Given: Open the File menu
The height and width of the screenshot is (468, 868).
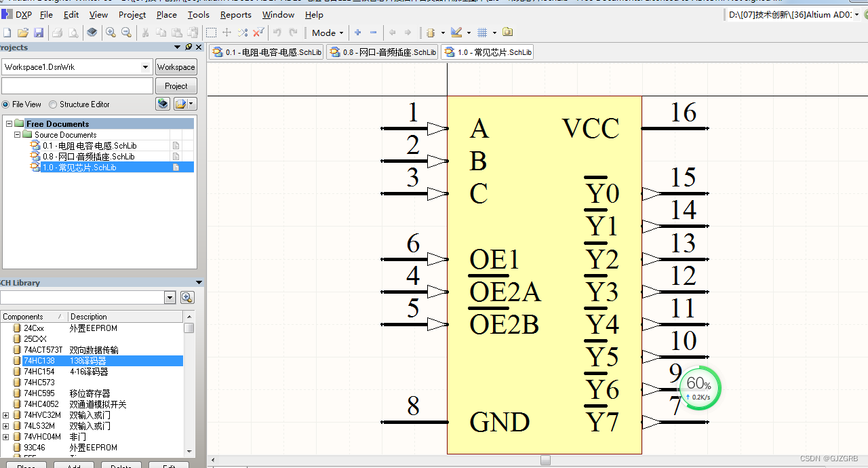Looking at the screenshot, I should click(x=46, y=14).
